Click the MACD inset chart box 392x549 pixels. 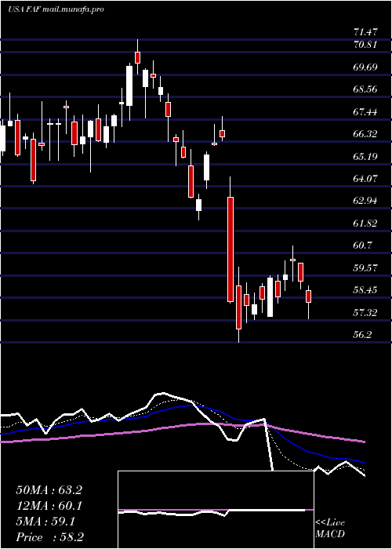click(x=216, y=510)
